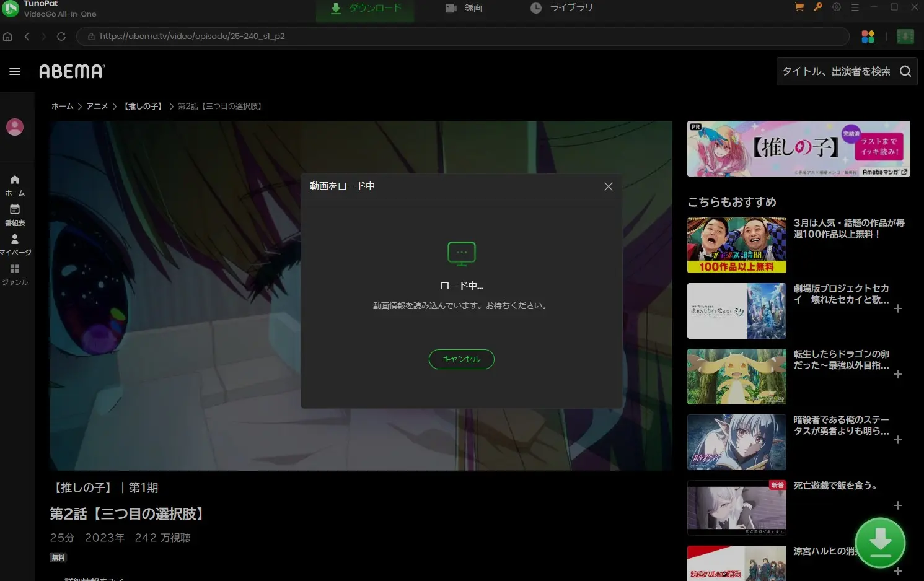The width and height of the screenshot is (924, 581).
Task: Click 【推しの子】 breadcrumb link
Action: point(143,107)
